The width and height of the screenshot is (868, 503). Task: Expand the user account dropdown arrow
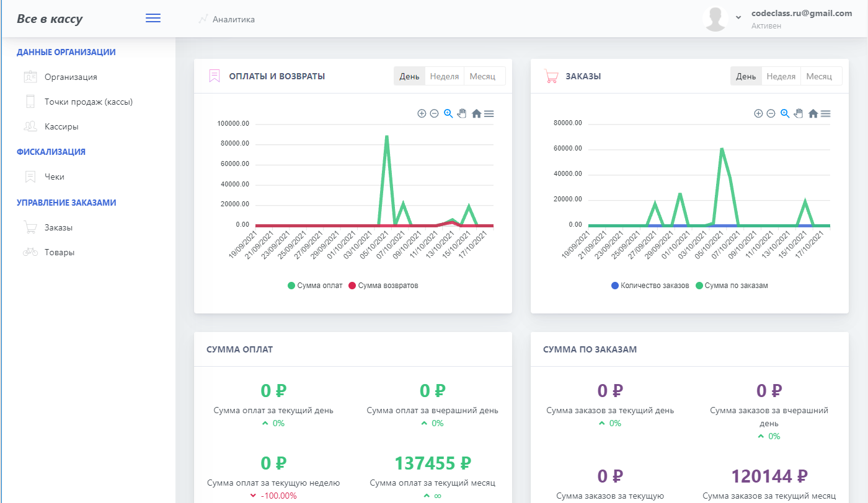coord(738,17)
